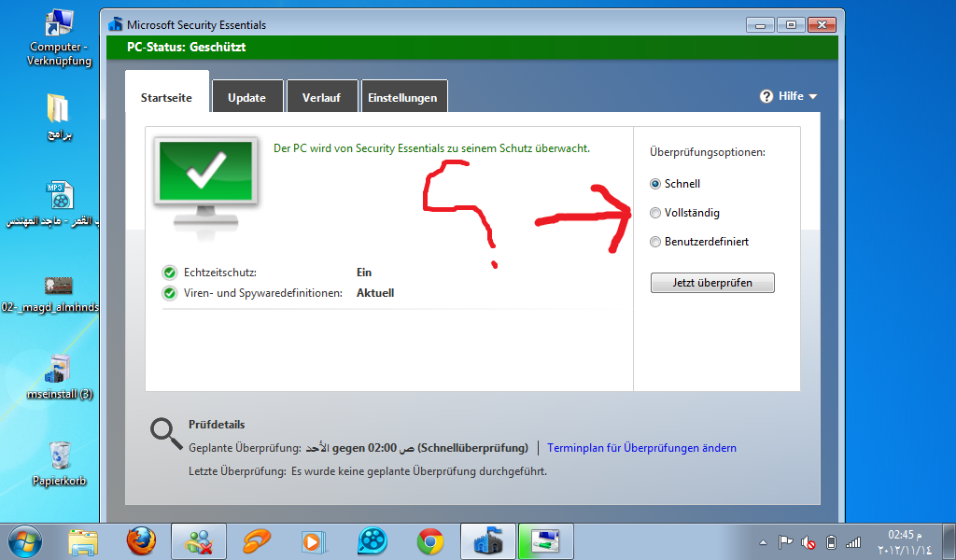956x560 pixels.
Task: Open Windows Explorer from the taskbar
Action: point(83,541)
